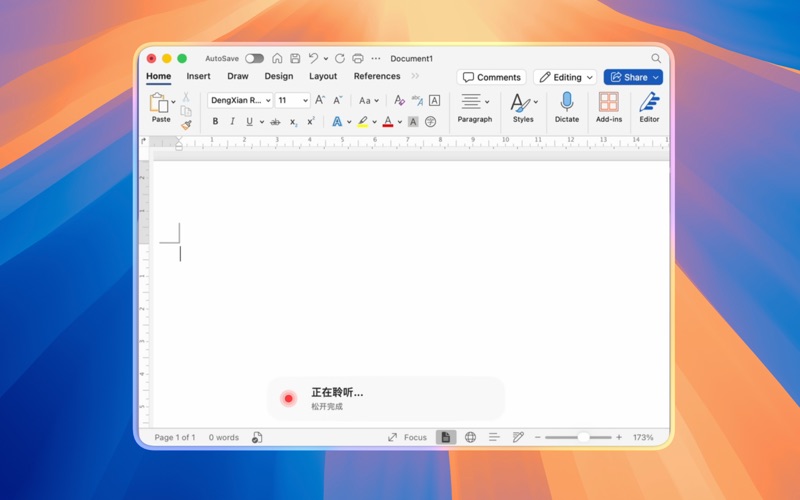
Task: Toggle the AutoSave switch
Action: pyautogui.click(x=254, y=59)
